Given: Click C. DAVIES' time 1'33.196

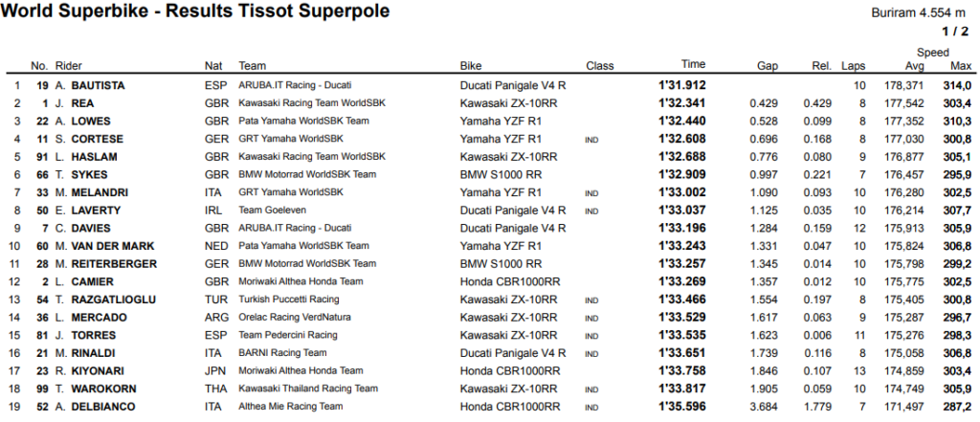Looking at the screenshot, I should [x=681, y=229].
